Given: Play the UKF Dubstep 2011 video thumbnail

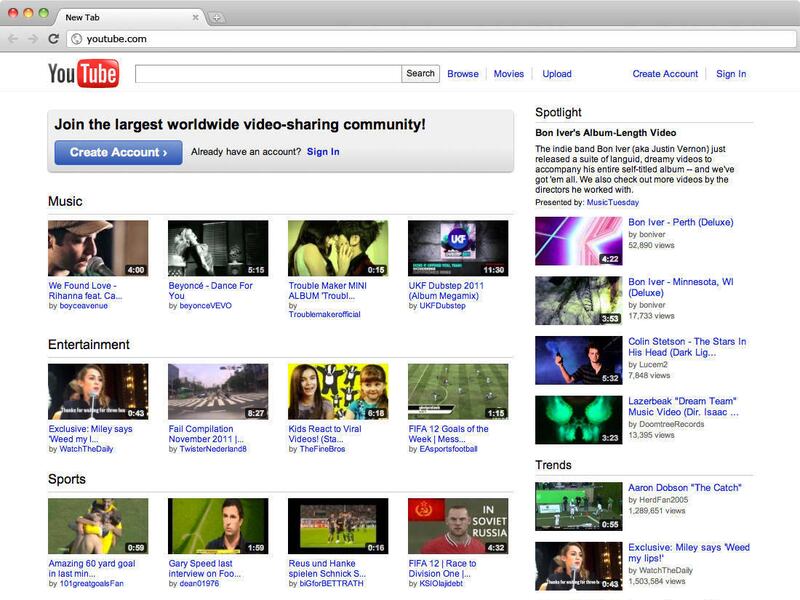Looking at the screenshot, I should pos(458,248).
